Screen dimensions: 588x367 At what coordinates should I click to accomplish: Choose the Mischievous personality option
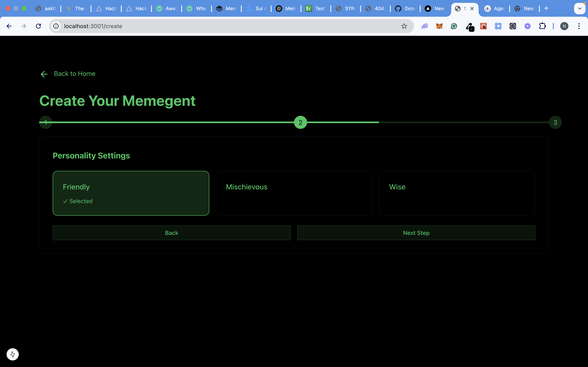294,193
